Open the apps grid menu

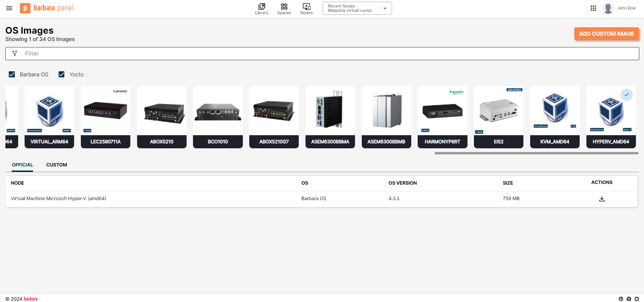593,8
